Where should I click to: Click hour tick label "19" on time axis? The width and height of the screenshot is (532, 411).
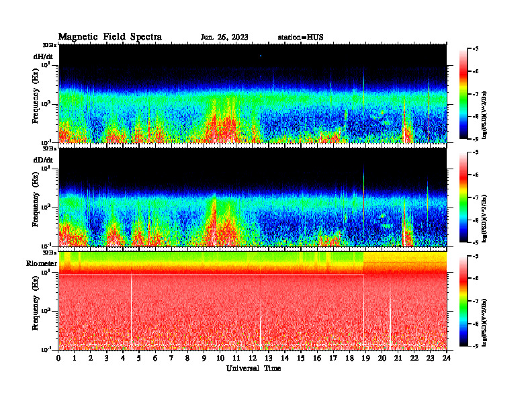tap(365, 359)
